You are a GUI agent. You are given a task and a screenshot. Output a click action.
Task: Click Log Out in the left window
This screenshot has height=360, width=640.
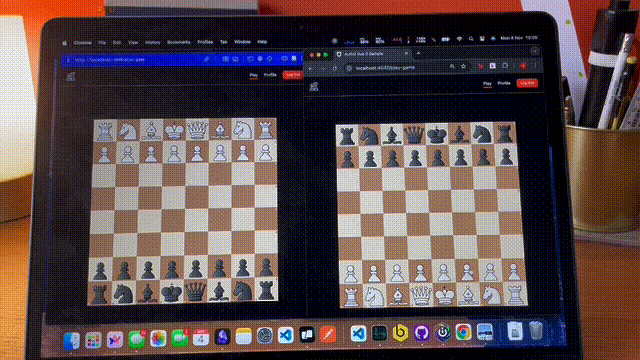point(293,75)
